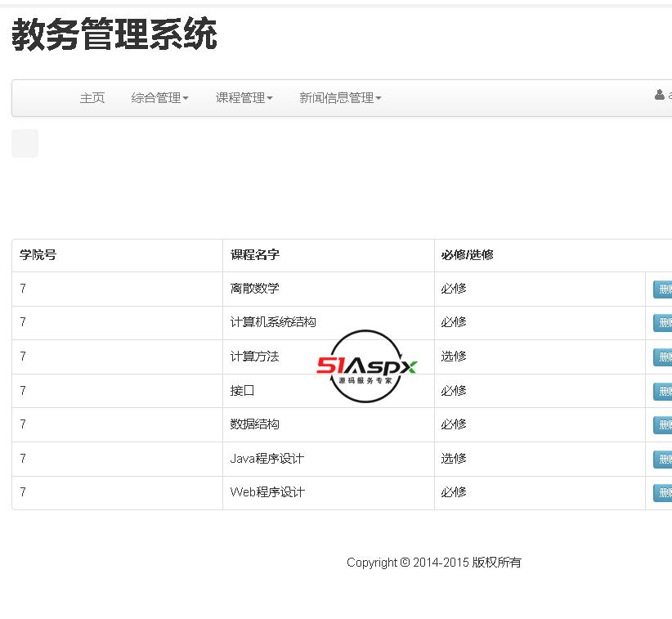Expand the 课程管理 dropdown menu
Screen dimensions: 672x619
point(244,98)
